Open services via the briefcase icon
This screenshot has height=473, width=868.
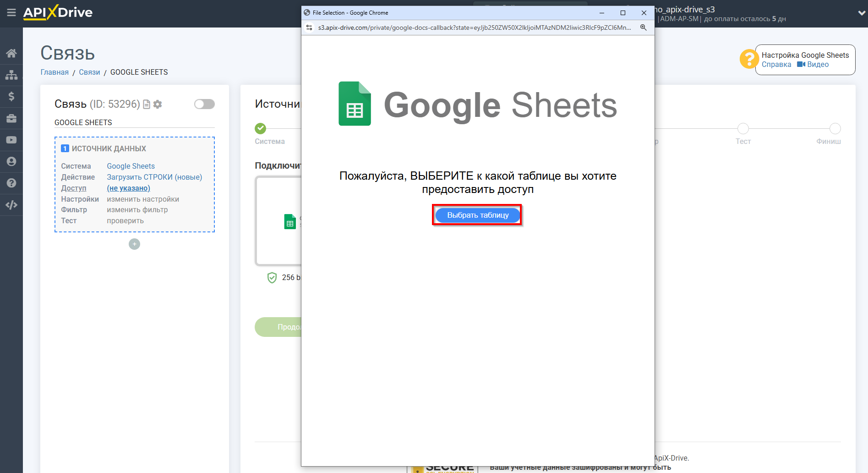[11, 118]
